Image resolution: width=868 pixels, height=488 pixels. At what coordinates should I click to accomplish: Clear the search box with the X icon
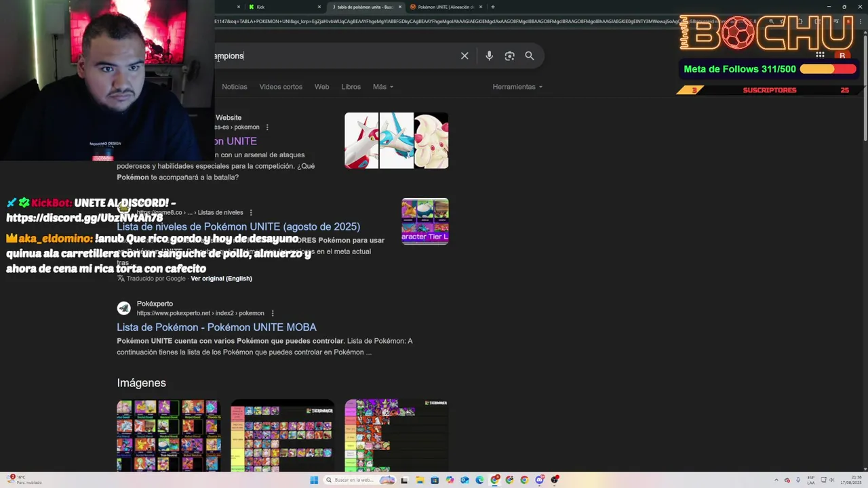tap(465, 56)
